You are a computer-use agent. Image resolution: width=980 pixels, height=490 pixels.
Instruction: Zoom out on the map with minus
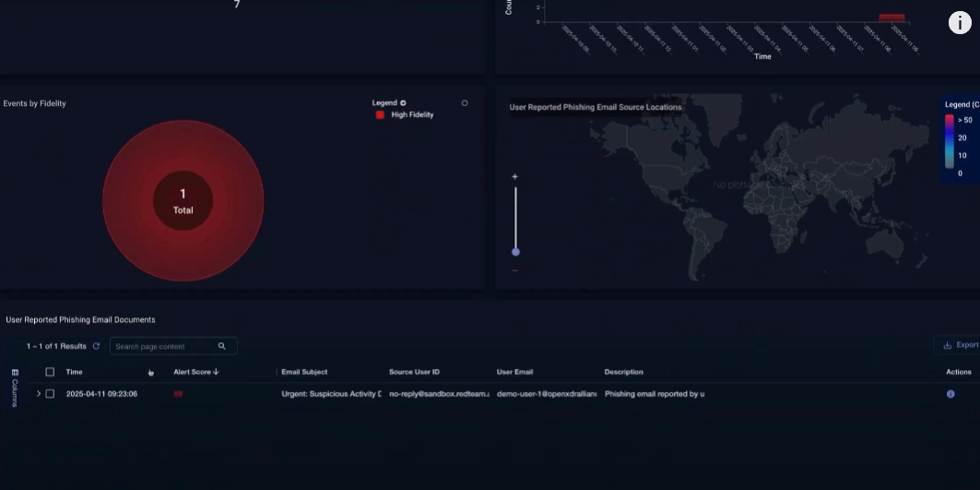[515, 270]
